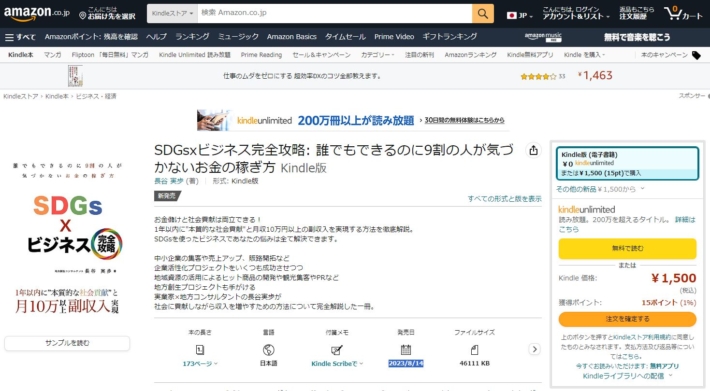
Task: Click the orange search magnifier button
Action: (x=483, y=14)
